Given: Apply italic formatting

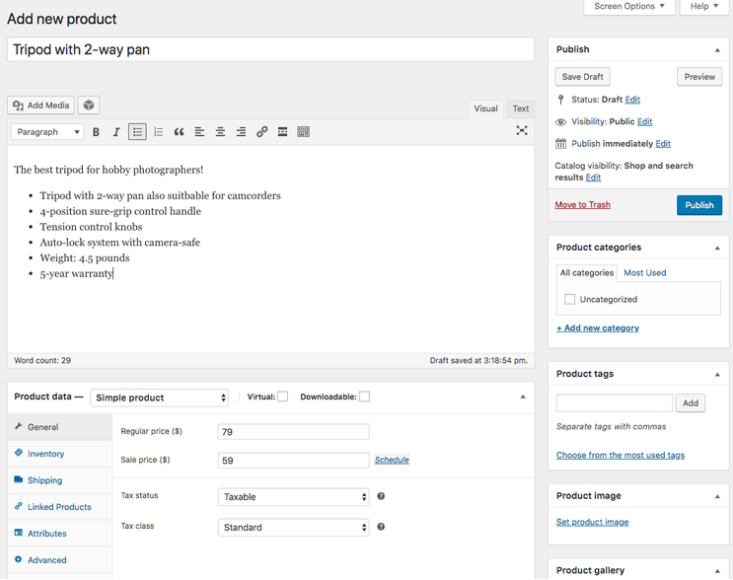Looking at the screenshot, I should tap(116, 132).
